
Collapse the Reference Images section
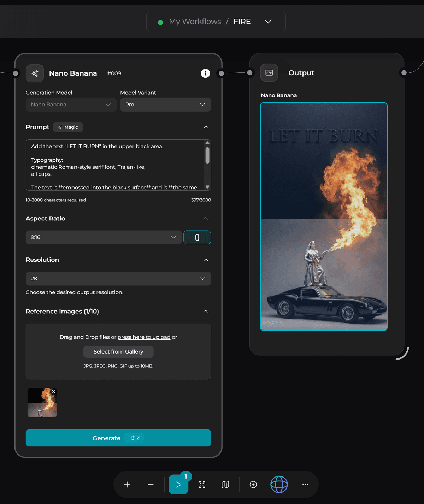point(206,312)
